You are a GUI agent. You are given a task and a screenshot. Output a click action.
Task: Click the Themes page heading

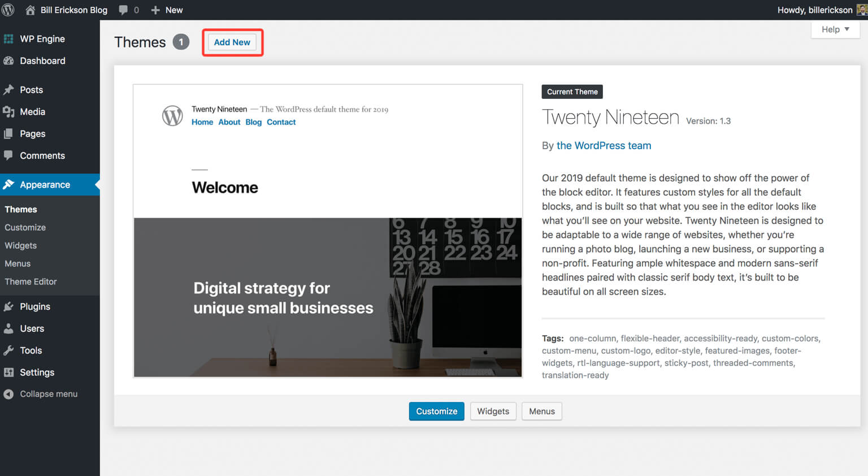[140, 42]
